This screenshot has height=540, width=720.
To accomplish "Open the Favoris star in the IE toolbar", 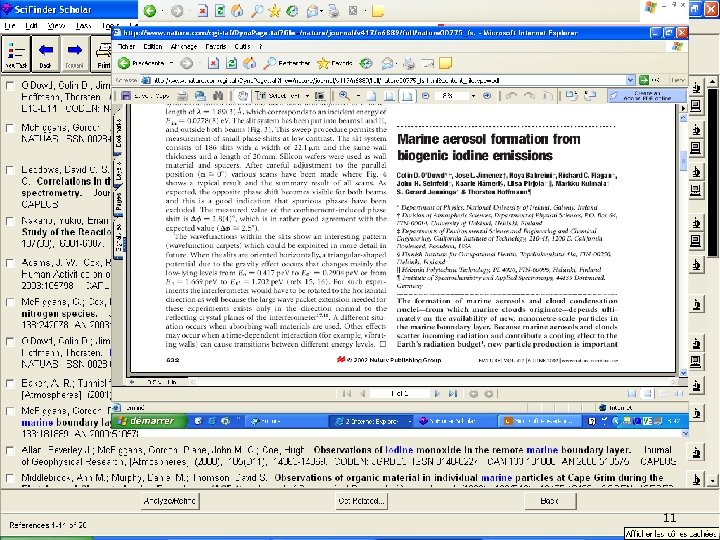I will 335,63.
